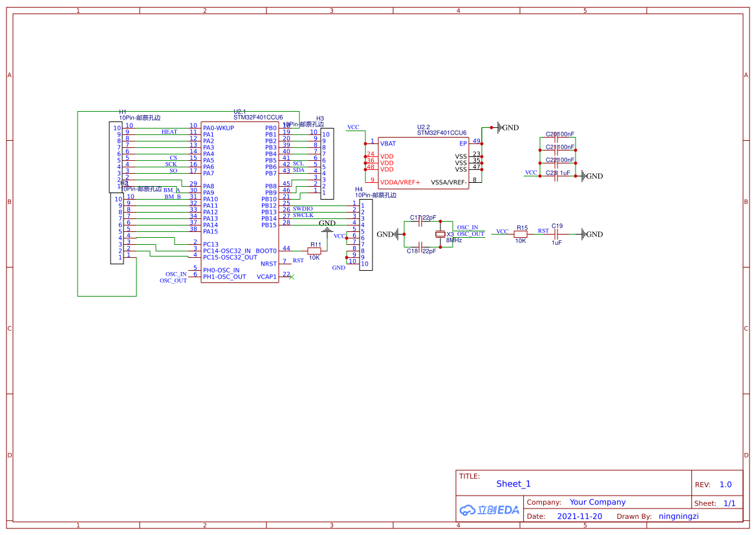Select the VSSA/VREF- pin label on U2.2
This screenshot has width=756, height=535.
[x=449, y=182]
